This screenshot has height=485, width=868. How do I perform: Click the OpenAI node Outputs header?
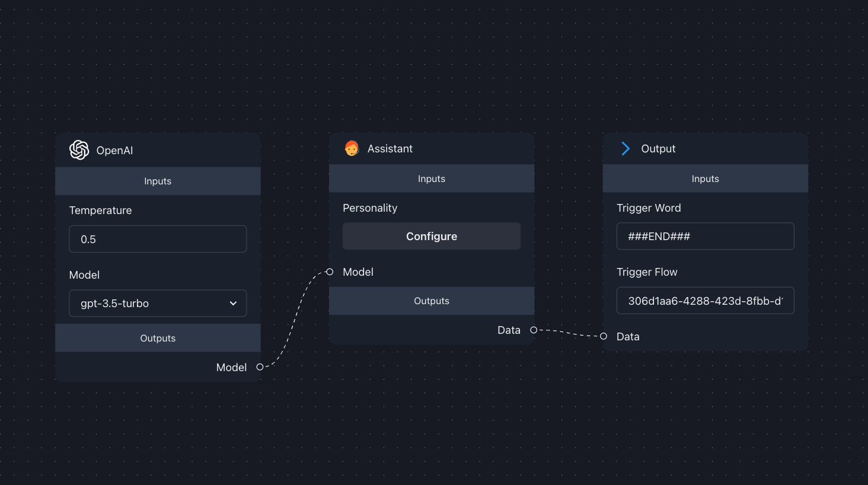click(x=158, y=338)
